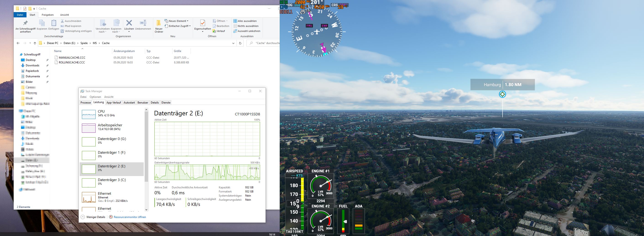
Task: Switch to Details tab in Task-Manager
Action: coord(155,103)
